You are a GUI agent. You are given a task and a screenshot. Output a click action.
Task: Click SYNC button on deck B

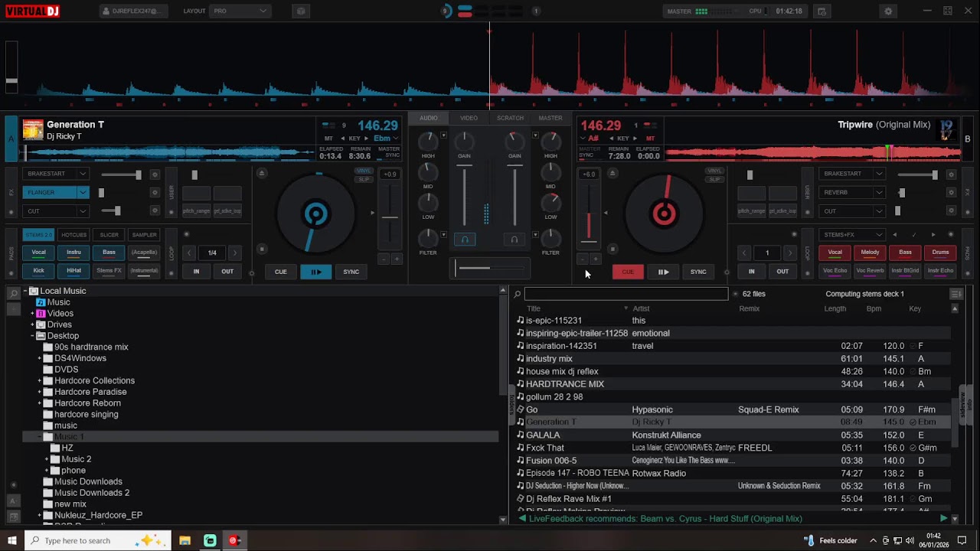pyautogui.click(x=698, y=272)
